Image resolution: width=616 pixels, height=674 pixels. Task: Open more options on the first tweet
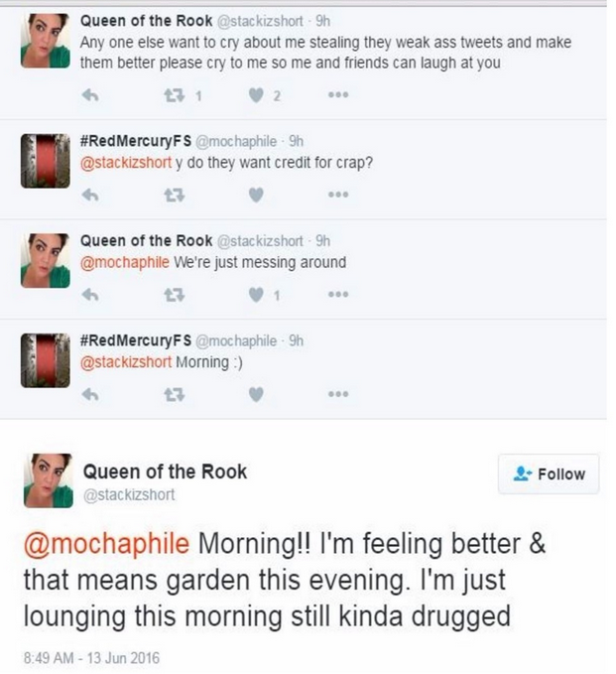[x=340, y=97]
